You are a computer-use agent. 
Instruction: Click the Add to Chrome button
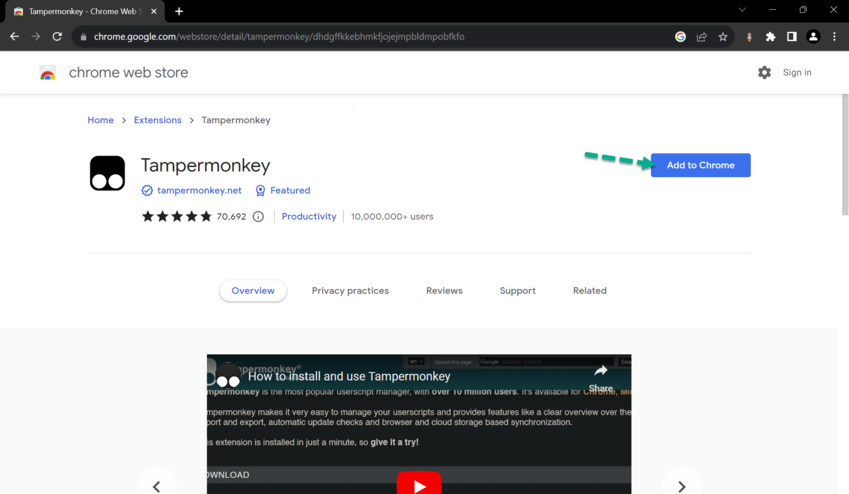tap(701, 165)
